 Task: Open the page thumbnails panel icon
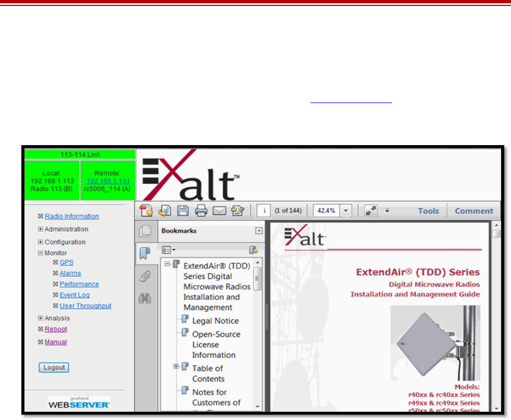pyautogui.click(x=145, y=231)
